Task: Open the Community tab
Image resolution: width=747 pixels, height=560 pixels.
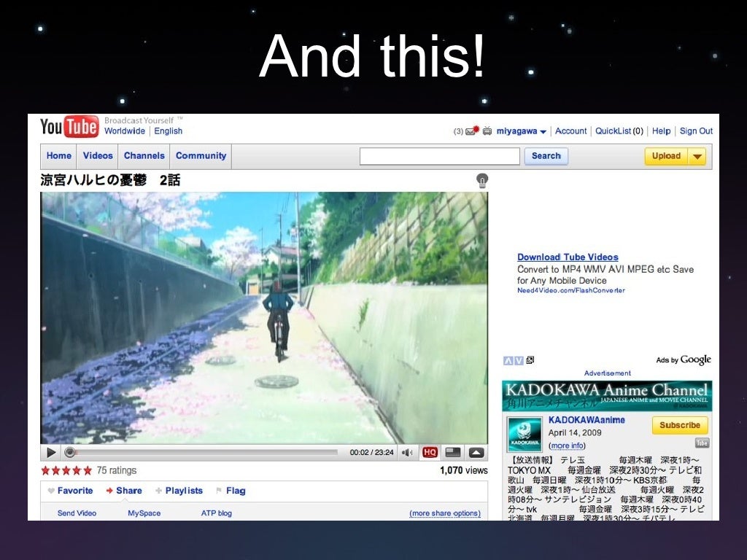Action: [x=201, y=156]
